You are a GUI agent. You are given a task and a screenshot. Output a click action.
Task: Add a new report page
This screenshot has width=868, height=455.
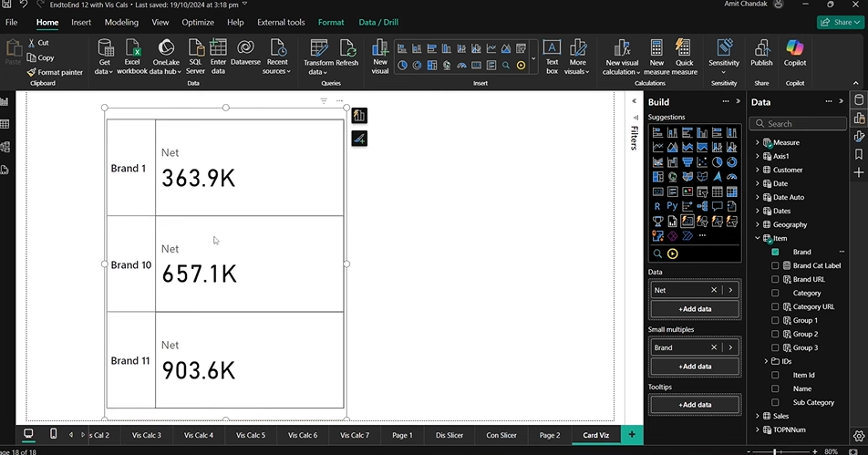[632, 435]
